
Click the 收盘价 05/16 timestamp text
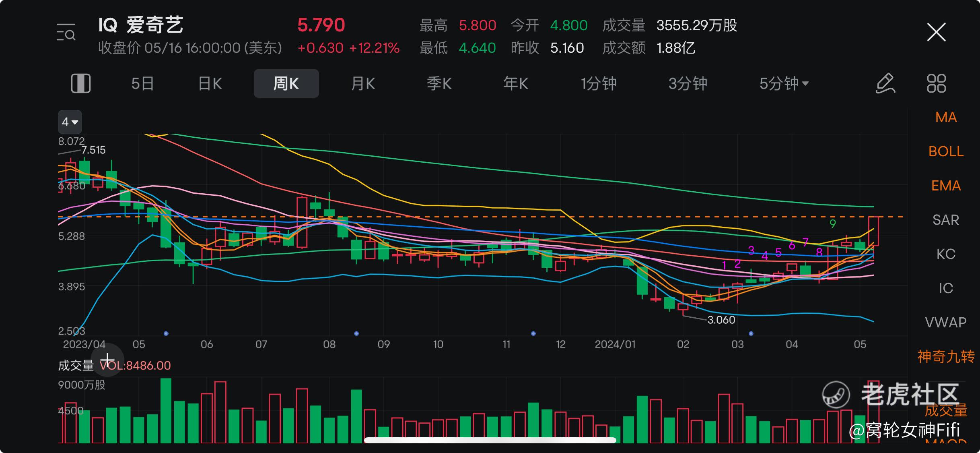(190, 48)
